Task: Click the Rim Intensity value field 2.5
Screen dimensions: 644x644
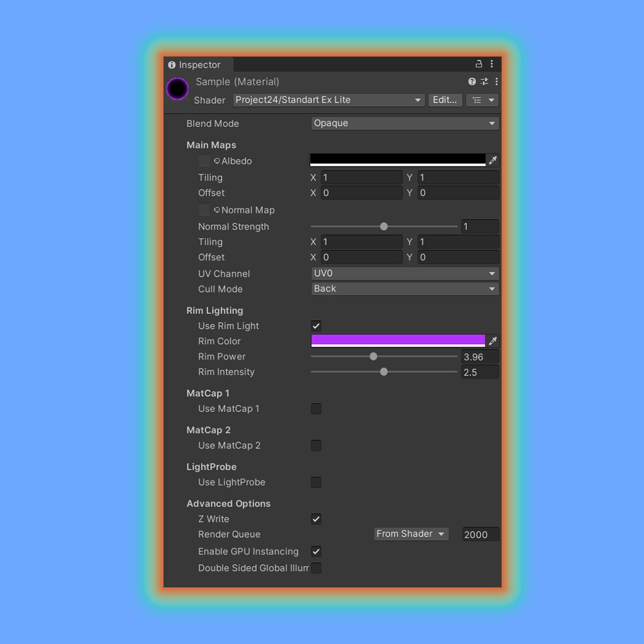Action: click(x=480, y=372)
